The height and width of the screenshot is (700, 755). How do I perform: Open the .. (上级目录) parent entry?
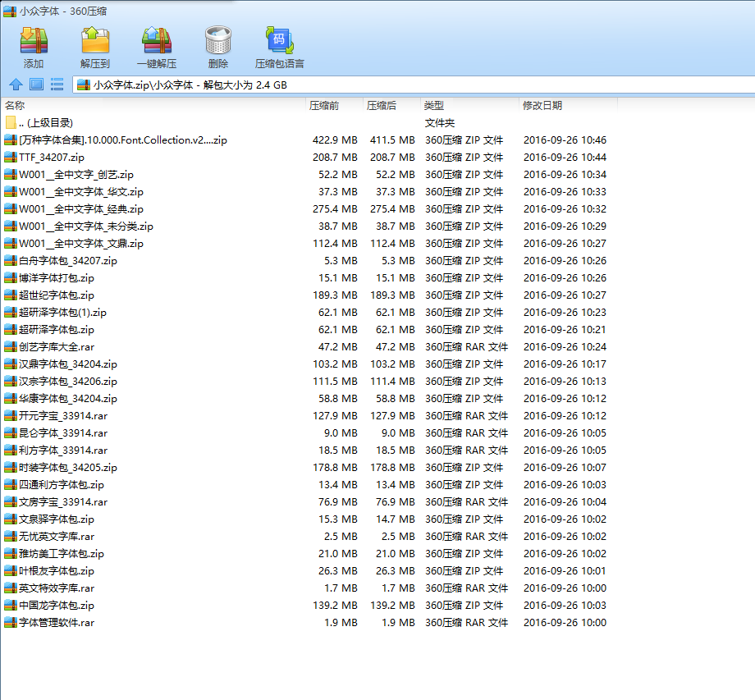tap(46, 123)
